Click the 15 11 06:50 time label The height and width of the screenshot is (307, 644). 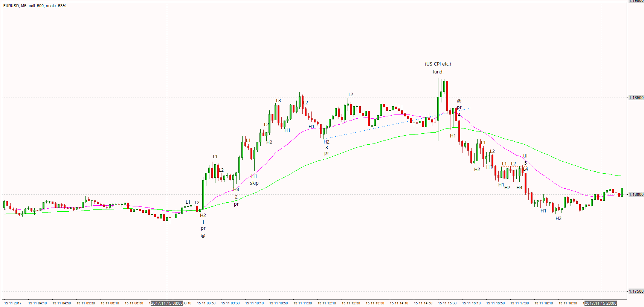tap(134, 303)
